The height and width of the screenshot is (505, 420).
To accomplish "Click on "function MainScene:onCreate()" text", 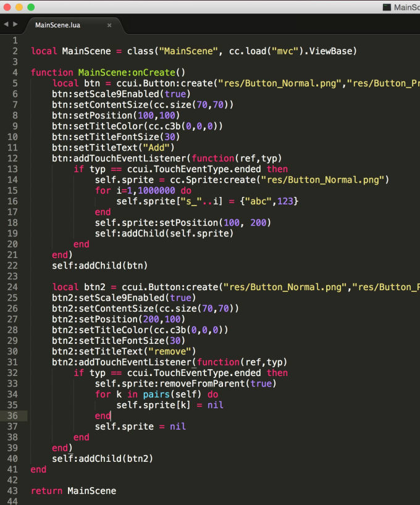I will click(x=108, y=72).
